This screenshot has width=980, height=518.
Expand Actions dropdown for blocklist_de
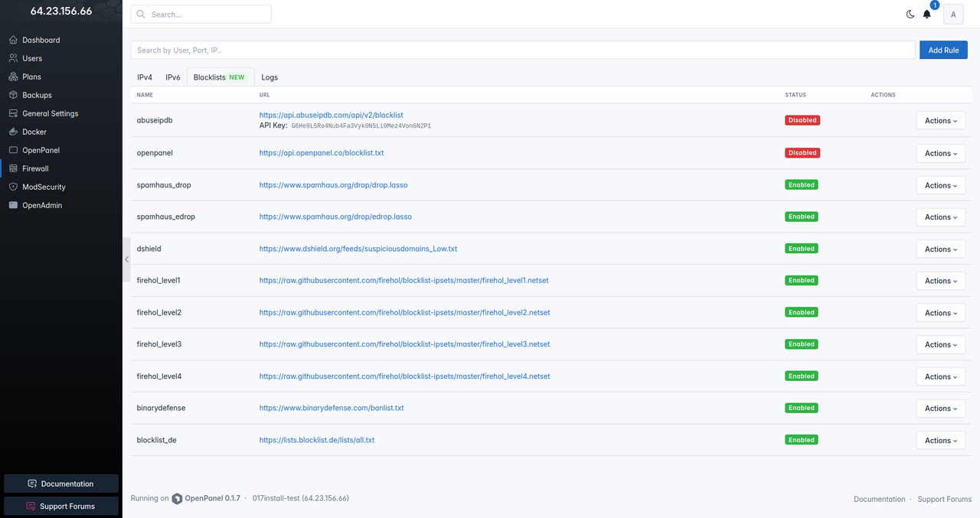941,440
